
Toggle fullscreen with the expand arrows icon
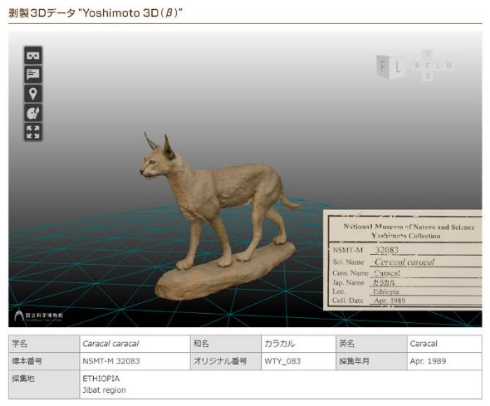click(33, 132)
